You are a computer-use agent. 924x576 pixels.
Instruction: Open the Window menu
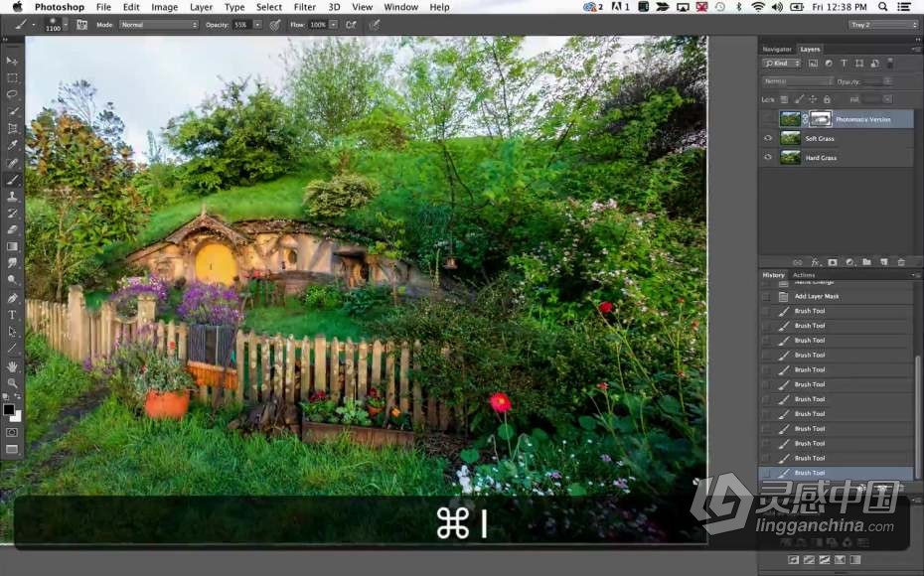(400, 7)
